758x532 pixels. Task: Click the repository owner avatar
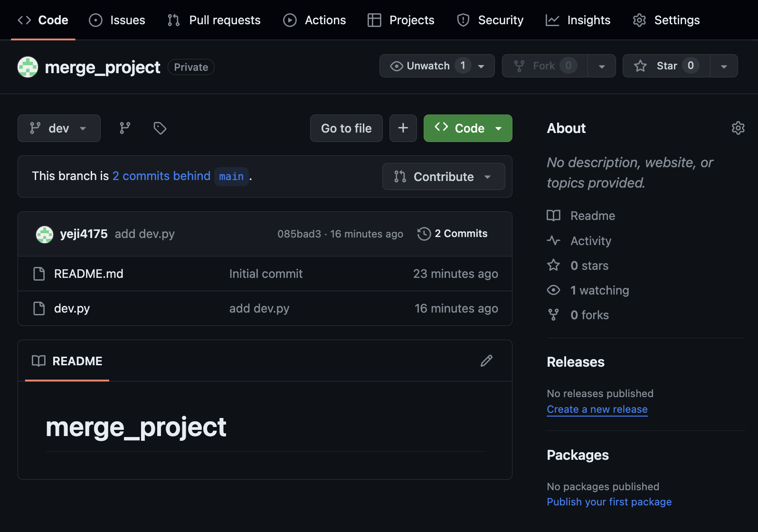click(x=28, y=67)
